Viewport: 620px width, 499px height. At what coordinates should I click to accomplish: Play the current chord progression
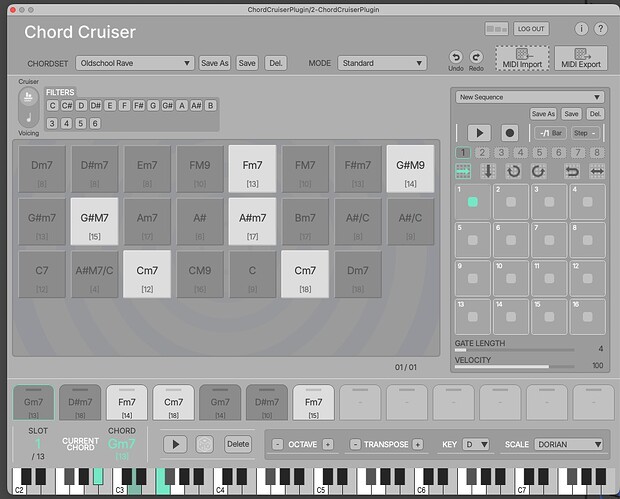[x=176, y=444]
